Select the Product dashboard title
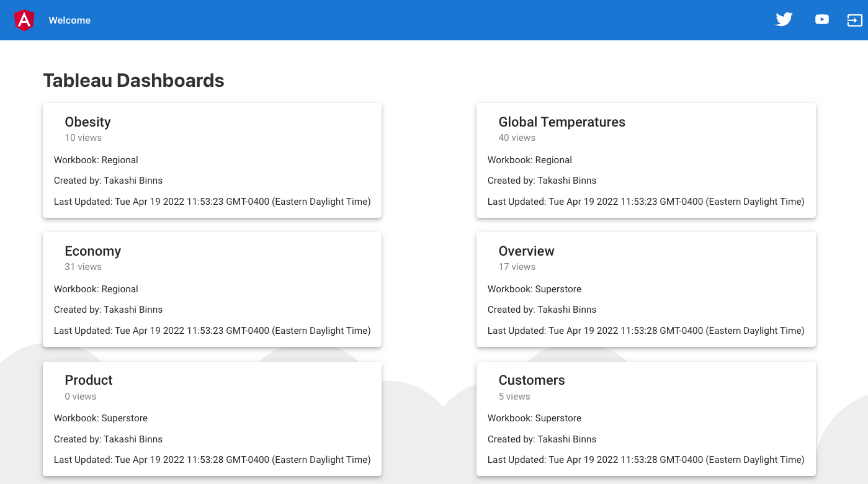 (x=89, y=380)
